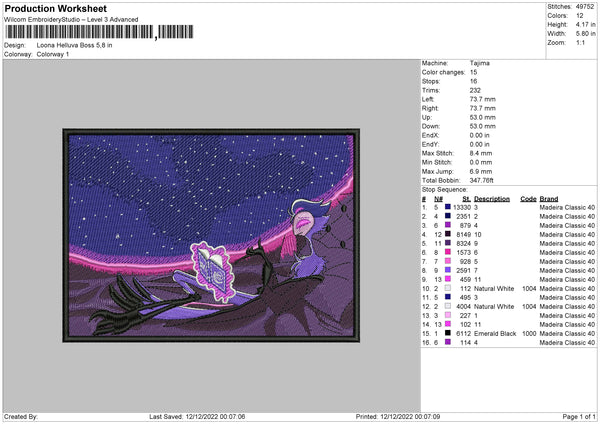Viewport: 600px width, 424px height.
Task: Pick the plum swatch in stop row 5
Action: pos(448,243)
